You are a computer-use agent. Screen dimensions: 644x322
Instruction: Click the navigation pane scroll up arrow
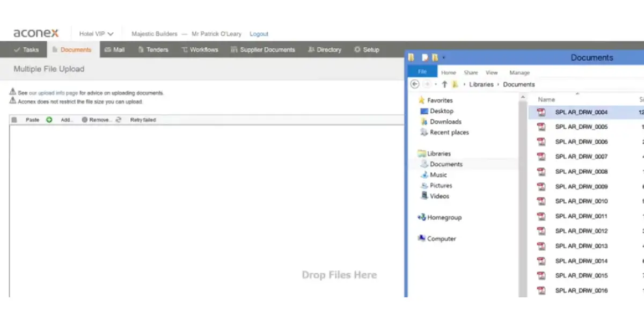coord(523,97)
